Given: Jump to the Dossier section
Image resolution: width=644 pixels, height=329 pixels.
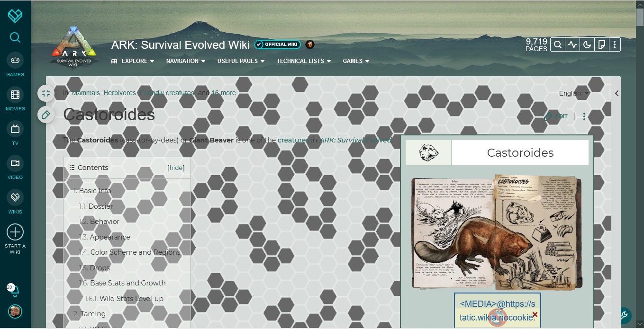Looking at the screenshot, I should 96,206.
